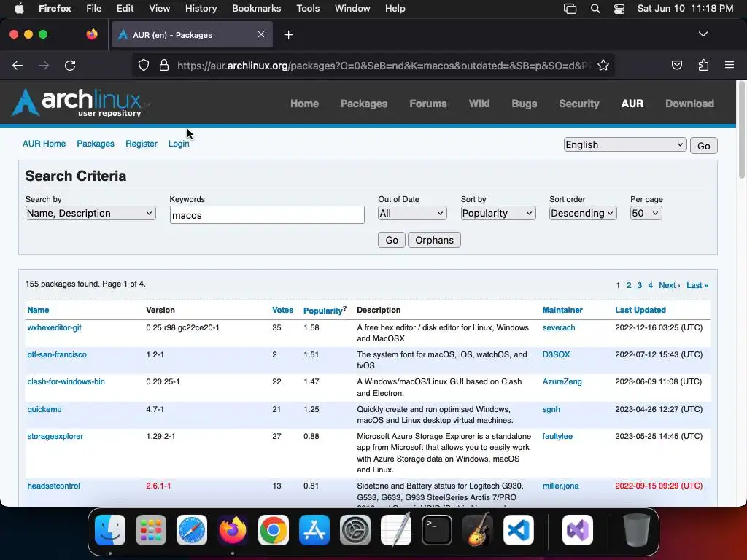
Task: Open the Bookmarks menu
Action: [x=256, y=8]
